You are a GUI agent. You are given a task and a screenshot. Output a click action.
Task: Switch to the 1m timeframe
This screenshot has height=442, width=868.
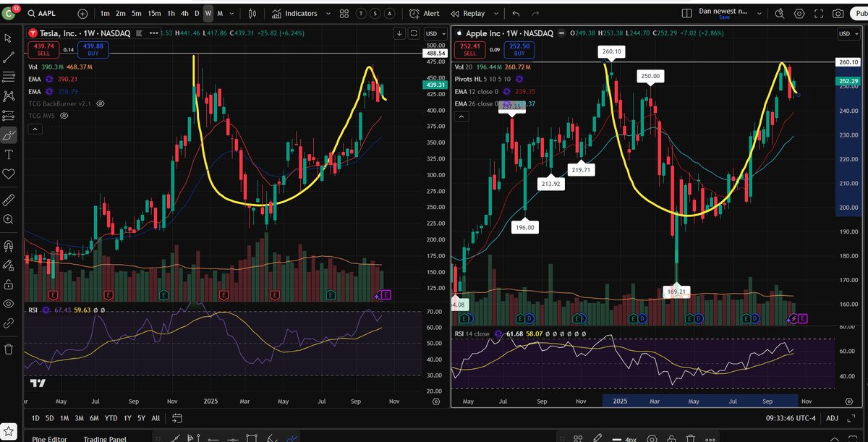coord(106,14)
